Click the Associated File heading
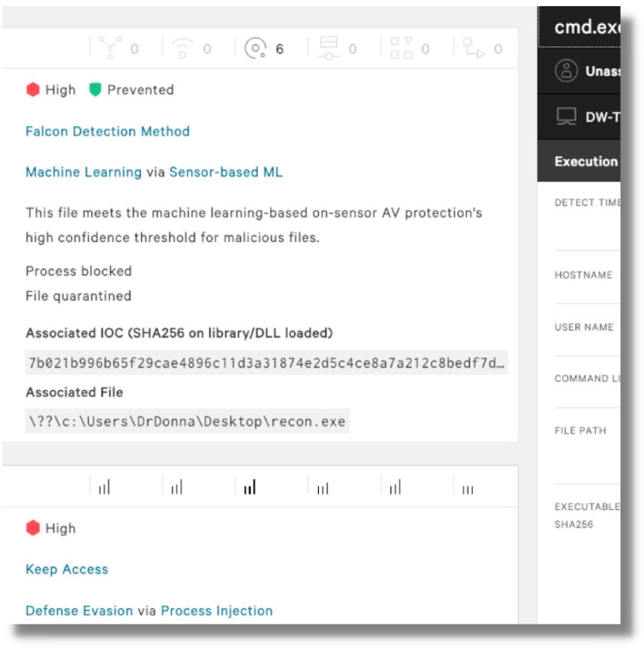Screen dimensions: 644x650 (x=74, y=392)
